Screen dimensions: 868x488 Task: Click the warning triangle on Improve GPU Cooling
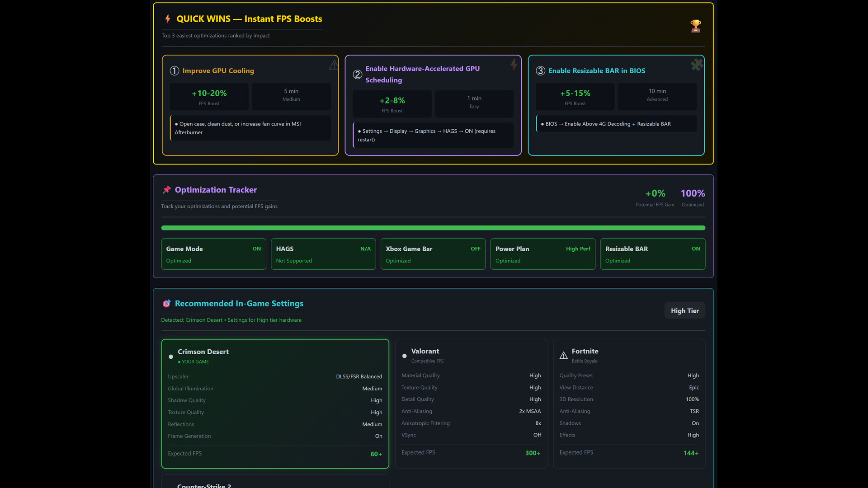(334, 65)
